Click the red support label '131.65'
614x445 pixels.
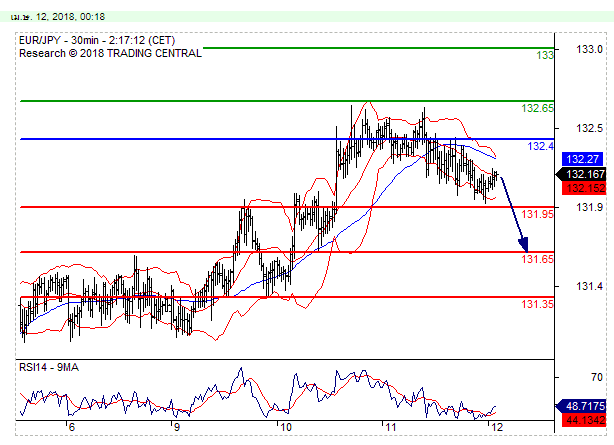point(538,259)
